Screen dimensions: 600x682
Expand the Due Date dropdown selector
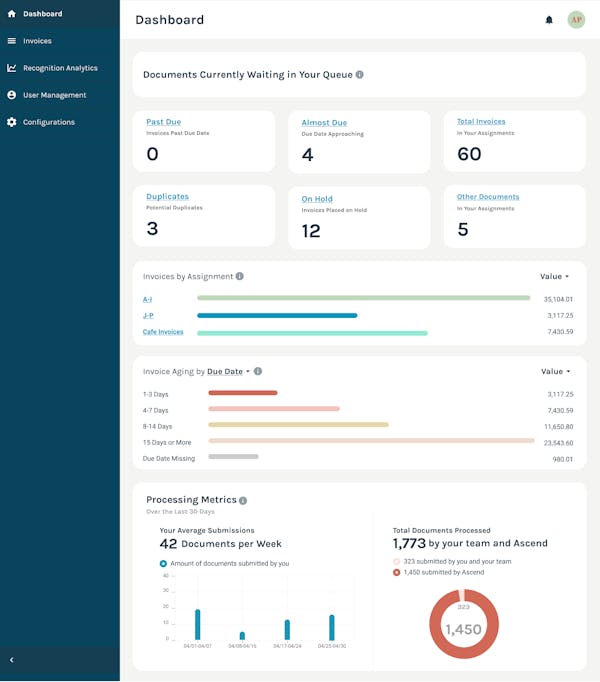228,371
